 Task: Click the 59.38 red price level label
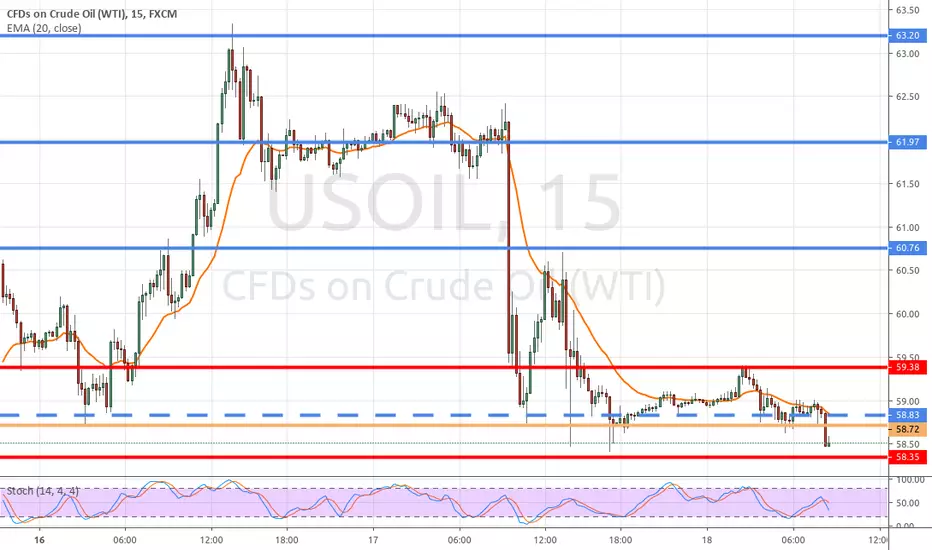[x=907, y=367]
